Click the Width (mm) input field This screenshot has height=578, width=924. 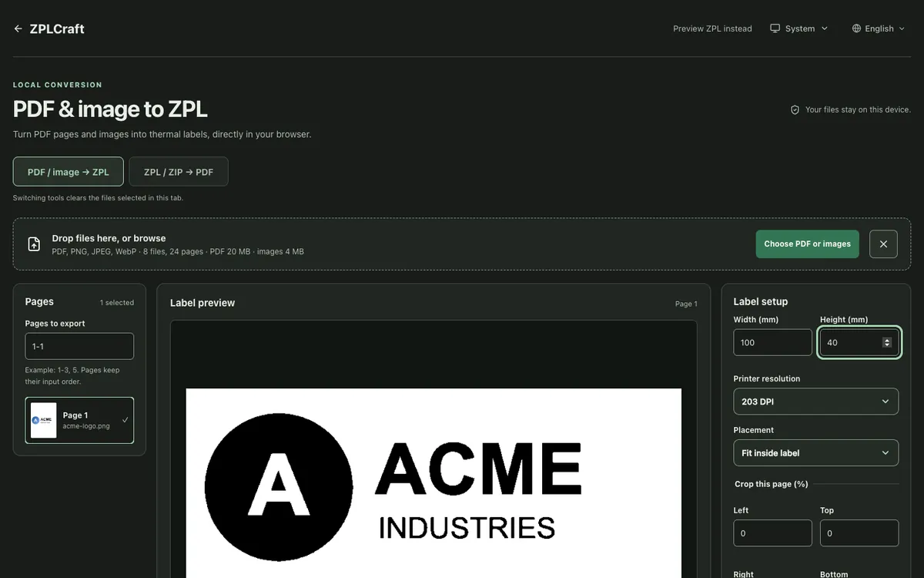tap(772, 342)
